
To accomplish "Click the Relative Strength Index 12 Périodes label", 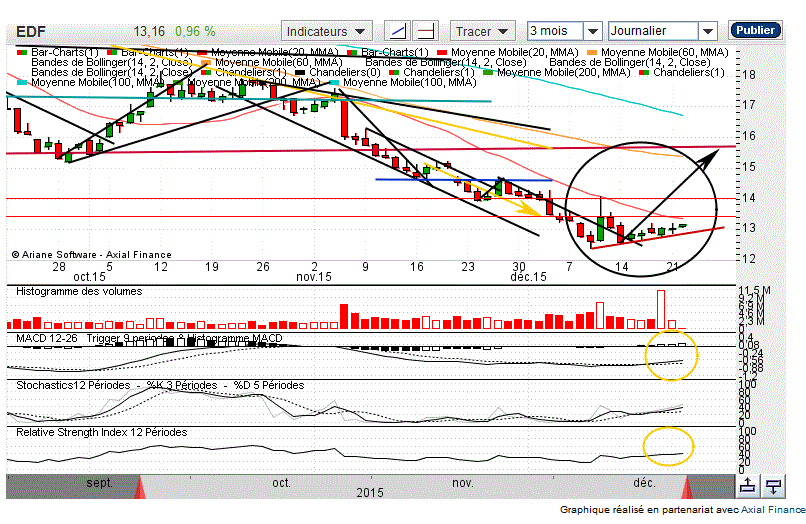I will 102,432.
